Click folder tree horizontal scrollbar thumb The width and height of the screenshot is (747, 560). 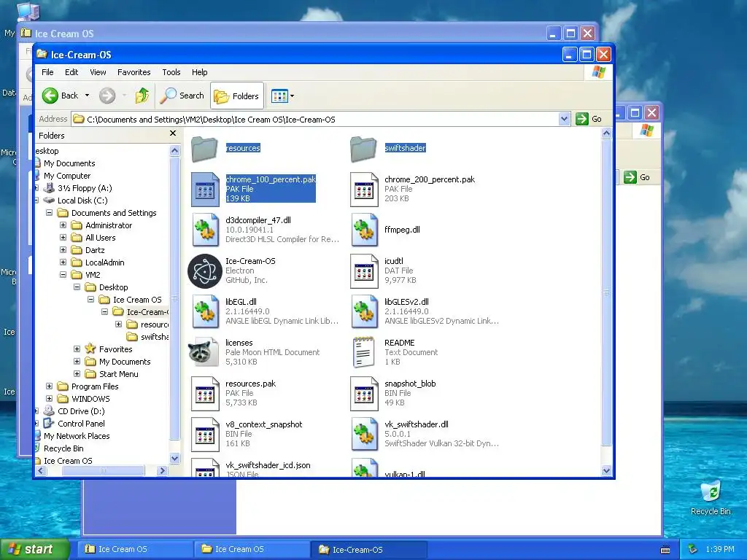(103, 470)
